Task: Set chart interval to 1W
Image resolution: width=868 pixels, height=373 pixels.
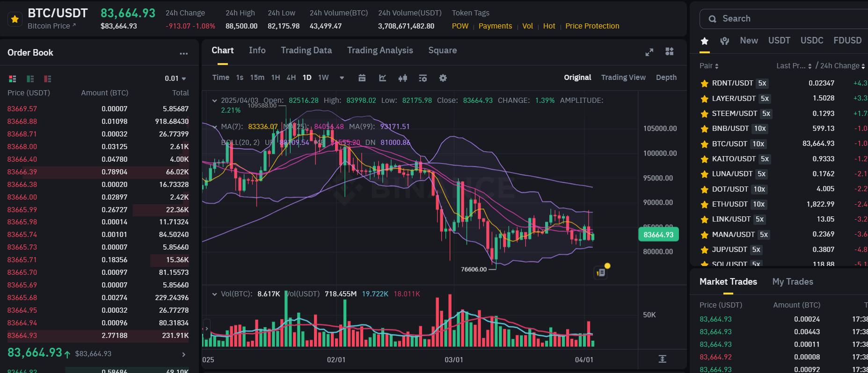Action: pos(323,78)
